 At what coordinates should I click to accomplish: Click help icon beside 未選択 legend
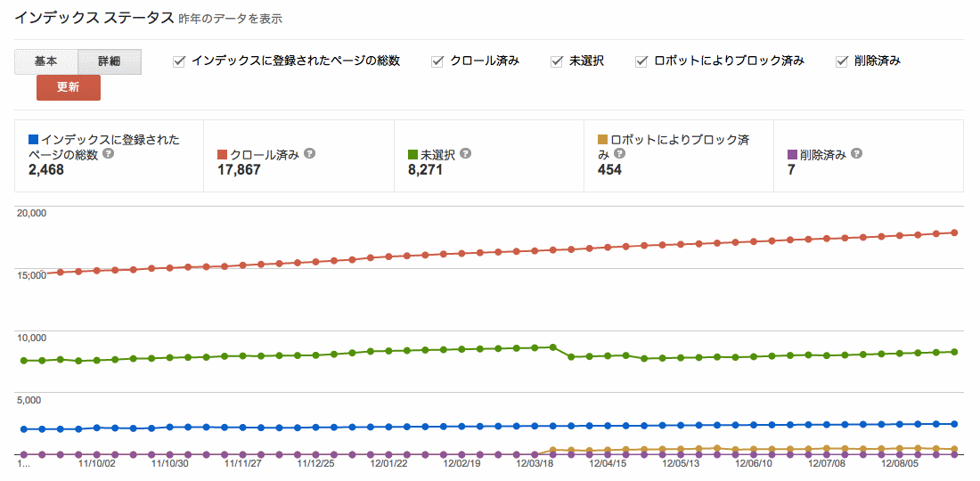pos(466,153)
